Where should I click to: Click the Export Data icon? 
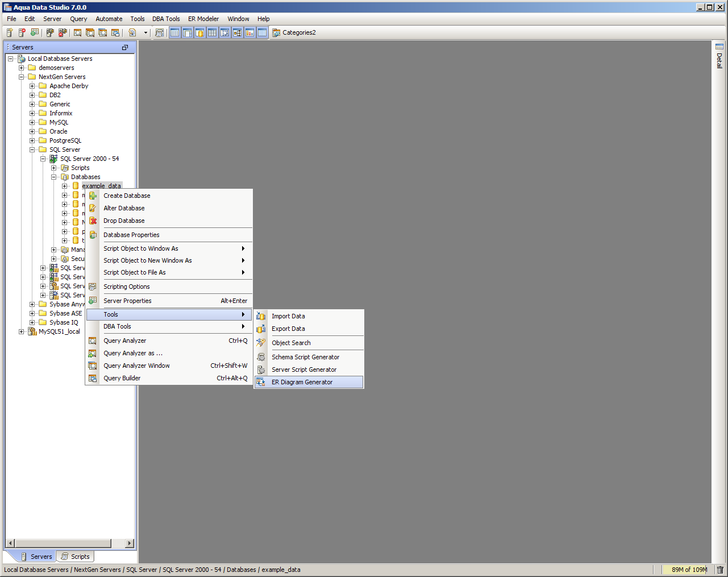(261, 329)
